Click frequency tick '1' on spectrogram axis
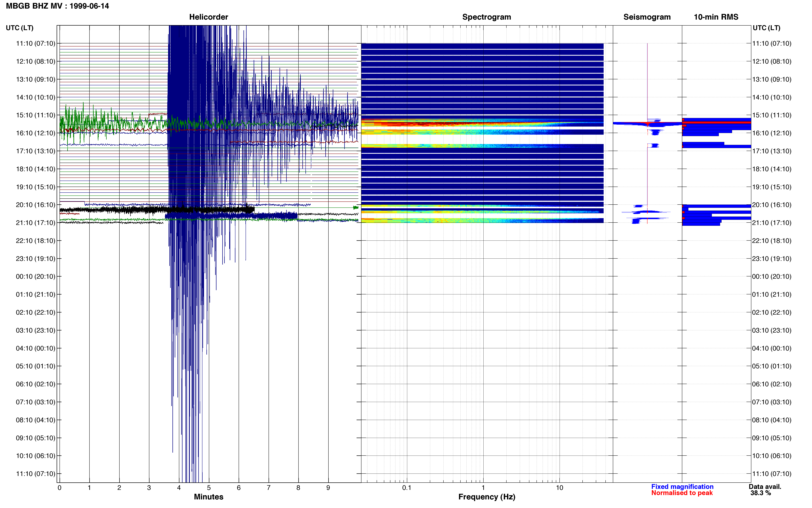 point(483,488)
